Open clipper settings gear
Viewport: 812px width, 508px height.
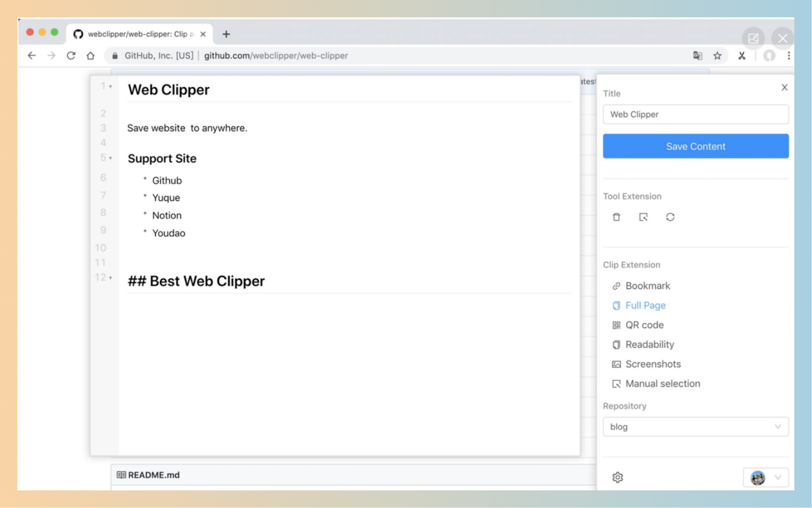pyautogui.click(x=617, y=478)
